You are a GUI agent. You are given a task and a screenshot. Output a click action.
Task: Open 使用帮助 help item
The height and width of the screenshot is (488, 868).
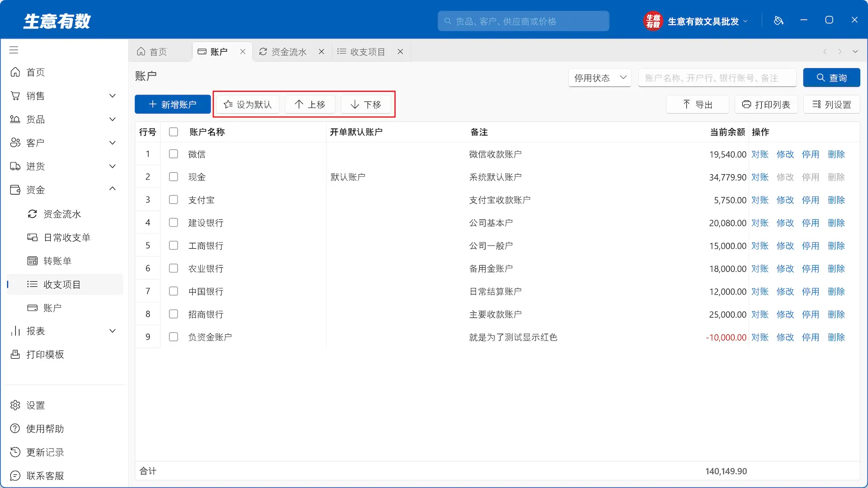(36, 429)
